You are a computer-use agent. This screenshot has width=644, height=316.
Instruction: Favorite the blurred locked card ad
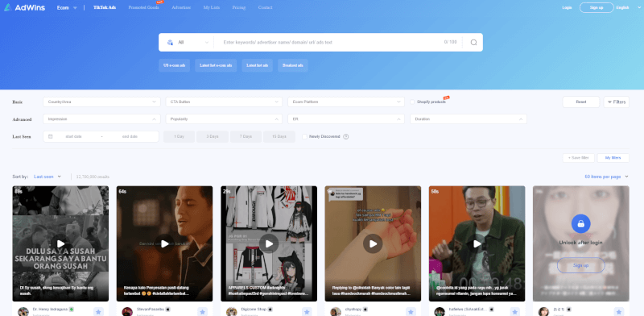tap(619, 312)
